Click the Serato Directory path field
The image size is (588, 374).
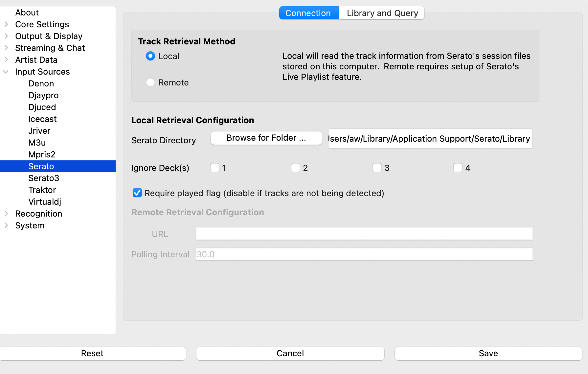(430, 139)
